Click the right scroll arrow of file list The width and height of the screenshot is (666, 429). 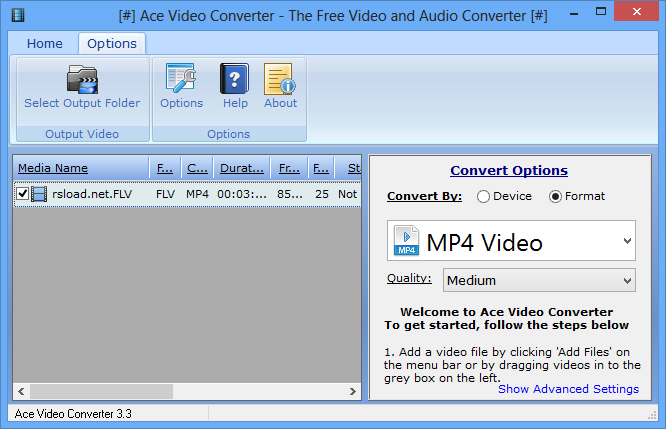(x=353, y=391)
